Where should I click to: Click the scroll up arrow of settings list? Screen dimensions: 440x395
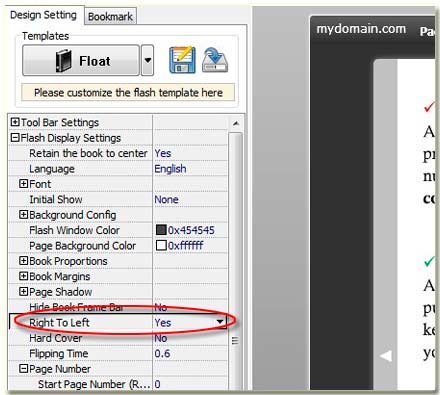click(x=236, y=124)
